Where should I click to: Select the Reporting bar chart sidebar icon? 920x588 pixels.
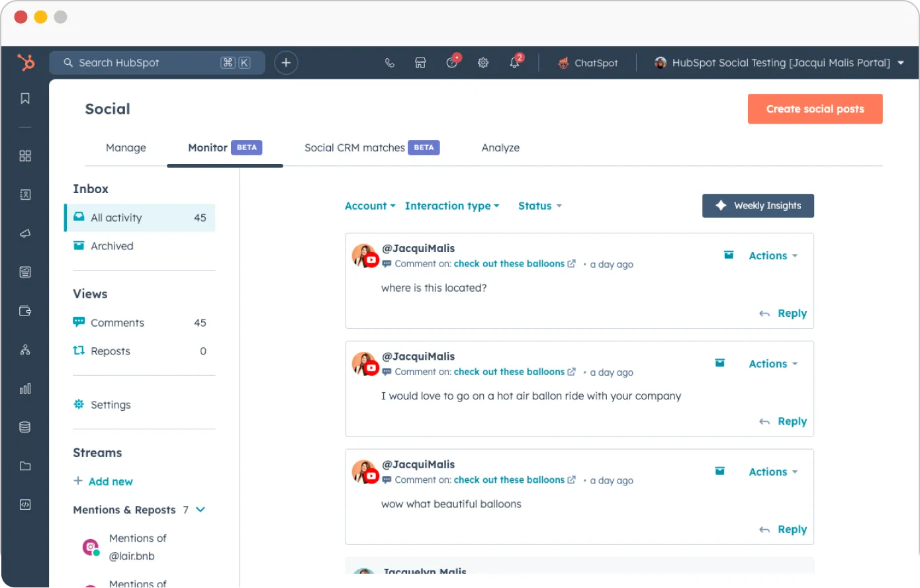[24, 388]
